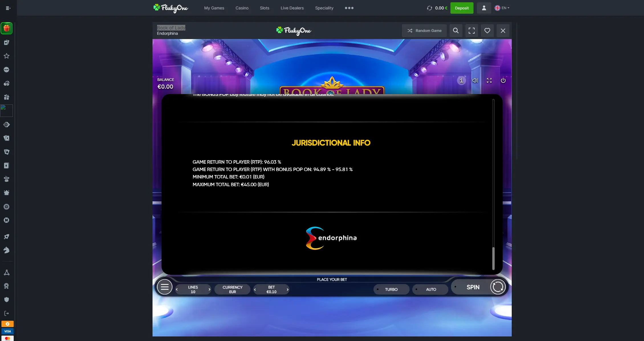
Task: Click the info panel scrollbar thumb
Action: pos(493,258)
